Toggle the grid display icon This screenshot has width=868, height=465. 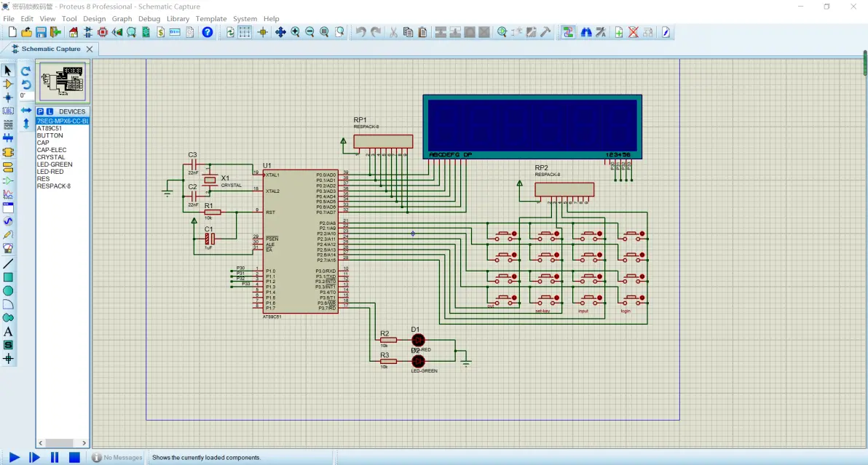[x=245, y=32]
